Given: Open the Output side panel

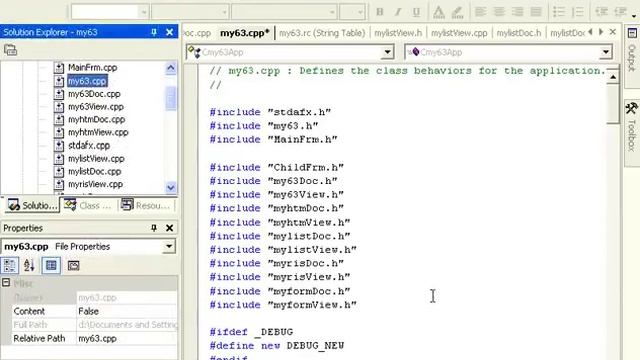Looking at the screenshot, I should pyautogui.click(x=632, y=56).
